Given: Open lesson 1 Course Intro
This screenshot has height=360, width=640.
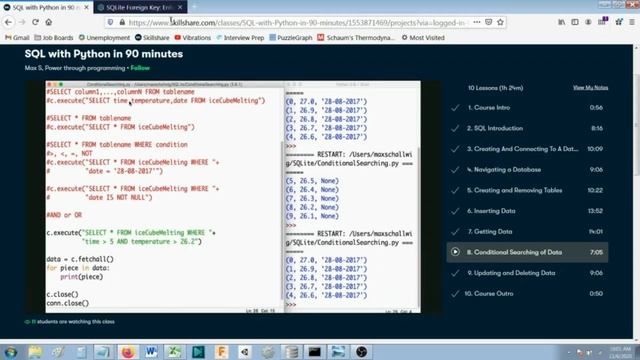Looking at the screenshot, I should point(527,108).
